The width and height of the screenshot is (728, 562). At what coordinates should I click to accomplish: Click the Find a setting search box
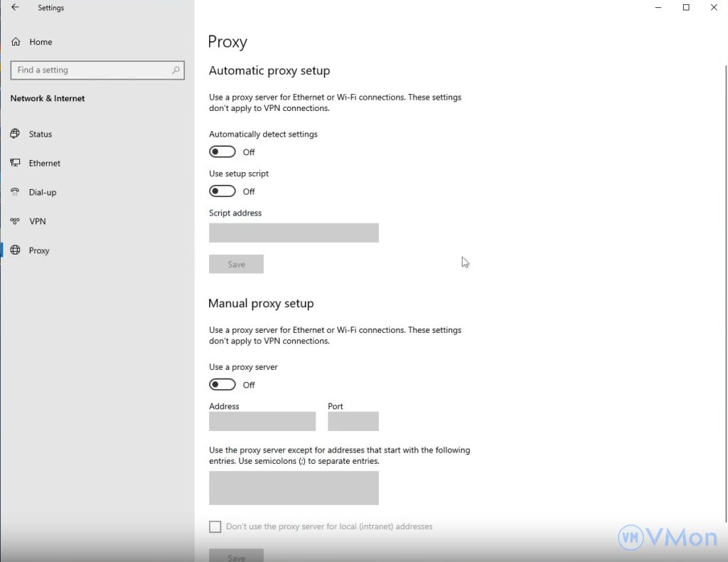pyautogui.click(x=92, y=70)
